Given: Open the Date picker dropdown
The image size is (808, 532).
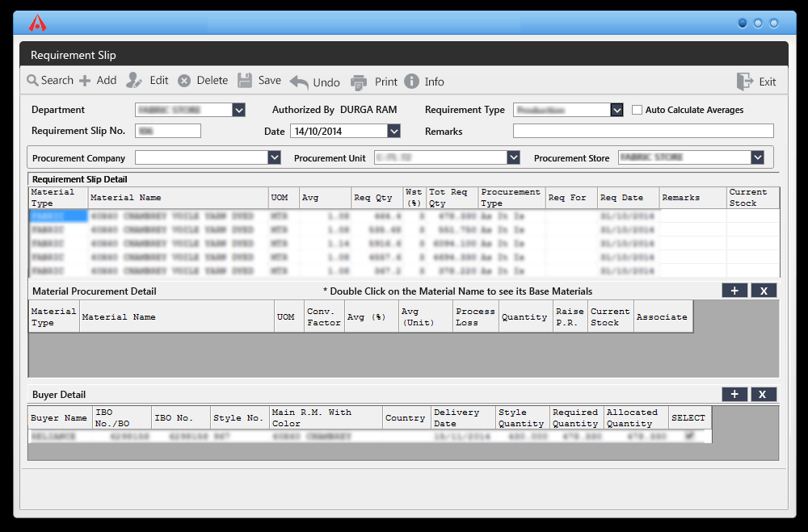Looking at the screenshot, I should pos(393,131).
